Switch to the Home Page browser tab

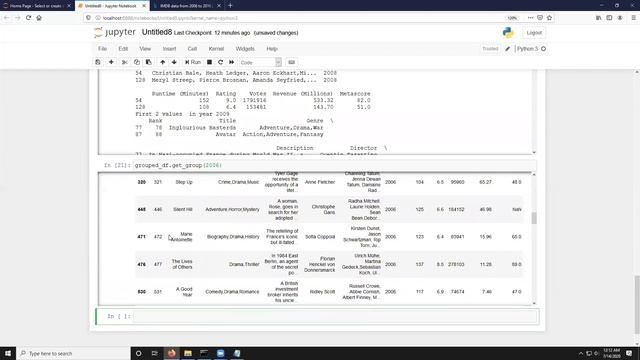(x=36, y=6)
